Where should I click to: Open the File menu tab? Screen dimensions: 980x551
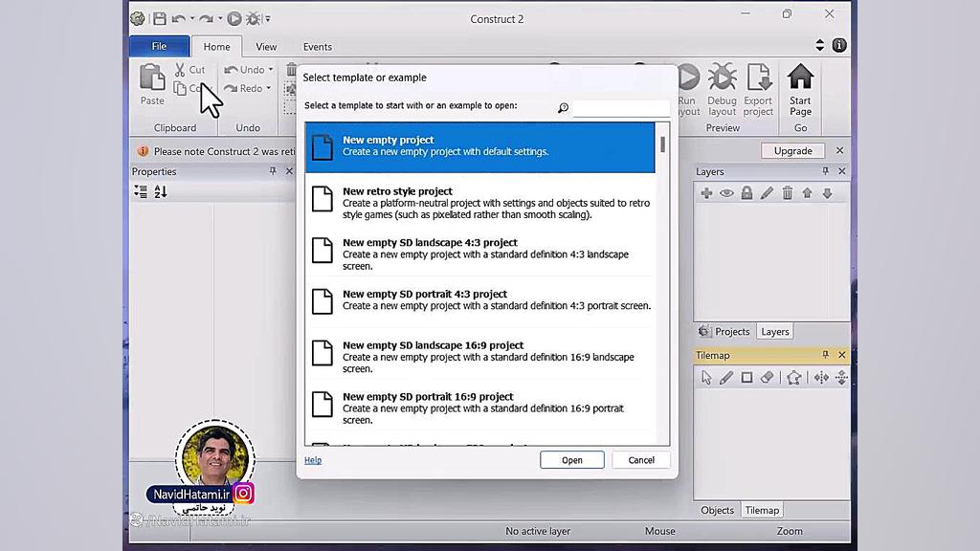[x=160, y=46]
